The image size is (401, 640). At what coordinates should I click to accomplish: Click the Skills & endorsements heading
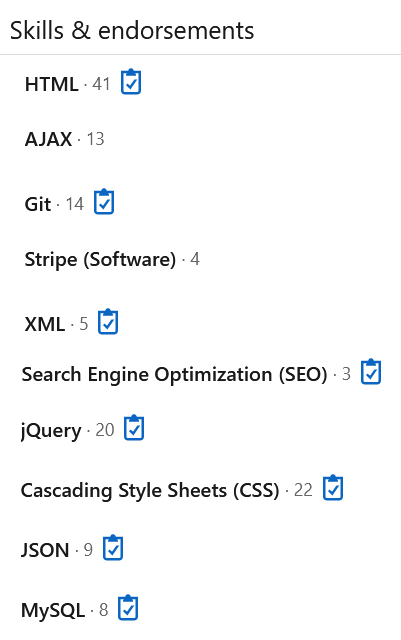tap(132, 31)
